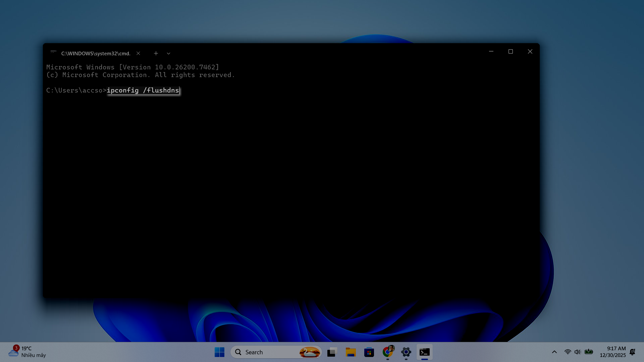Open the notifications bell icon
The image size is (644, 362).
[x=632, y=352]
